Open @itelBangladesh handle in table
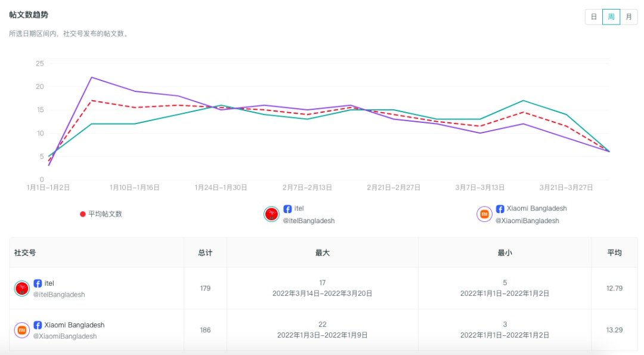644x355 pixels. pos(58,295)
